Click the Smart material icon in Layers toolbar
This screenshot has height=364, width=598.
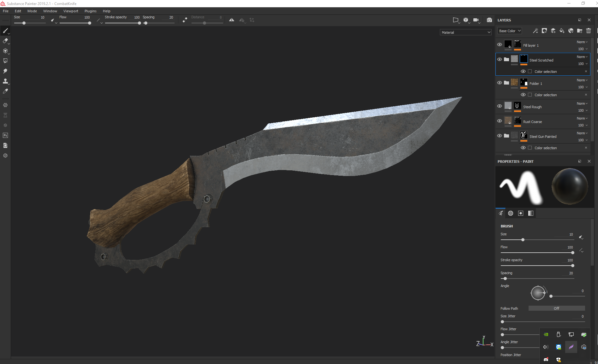click(x=571, y=31)
